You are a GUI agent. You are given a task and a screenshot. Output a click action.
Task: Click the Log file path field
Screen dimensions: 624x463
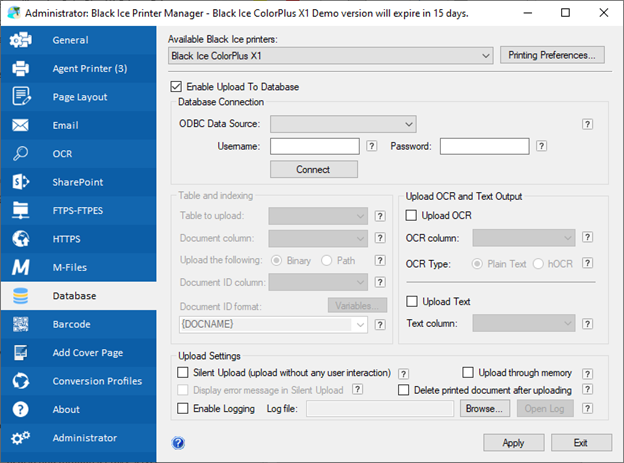pos(380,408)
